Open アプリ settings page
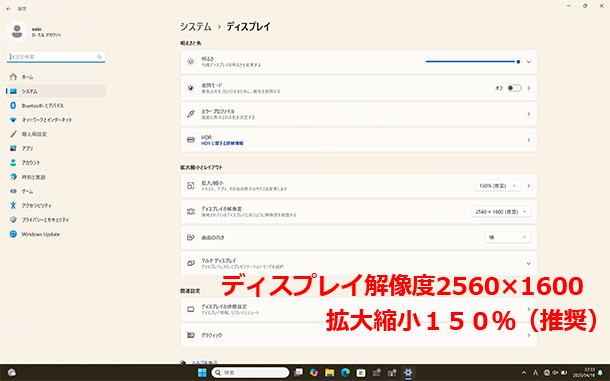 tap(56, 148)
